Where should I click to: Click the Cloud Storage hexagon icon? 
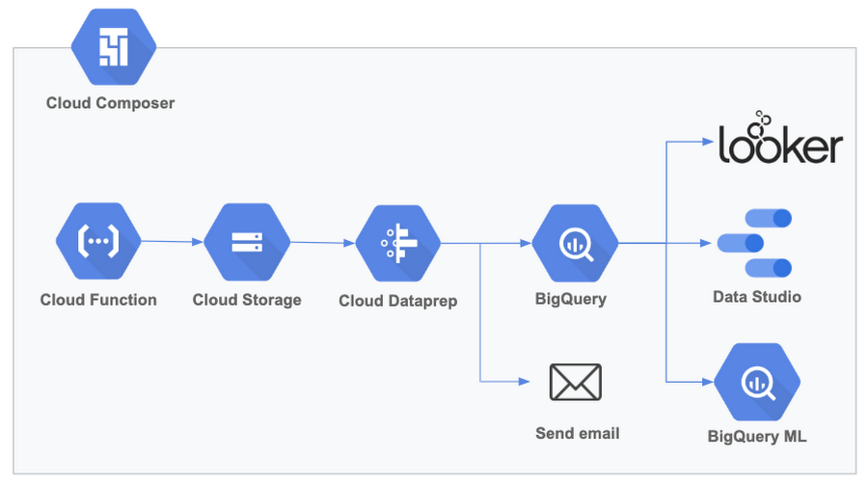click(x=247, y=242)
